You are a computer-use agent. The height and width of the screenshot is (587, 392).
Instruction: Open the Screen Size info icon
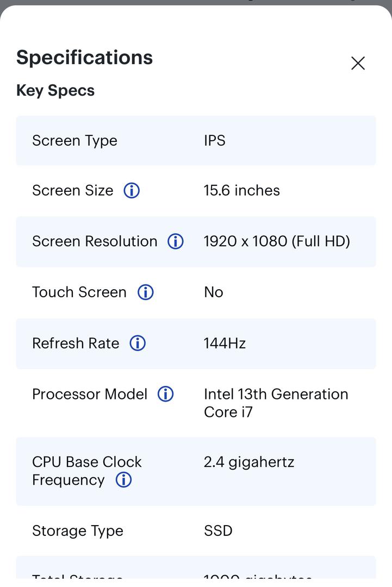coord(132,191)
